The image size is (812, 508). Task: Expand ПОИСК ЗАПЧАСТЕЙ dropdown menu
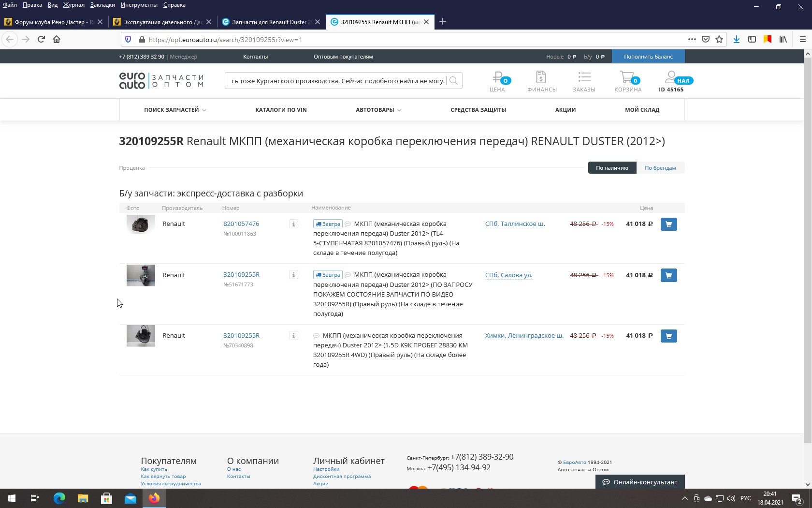coord(175,110)
